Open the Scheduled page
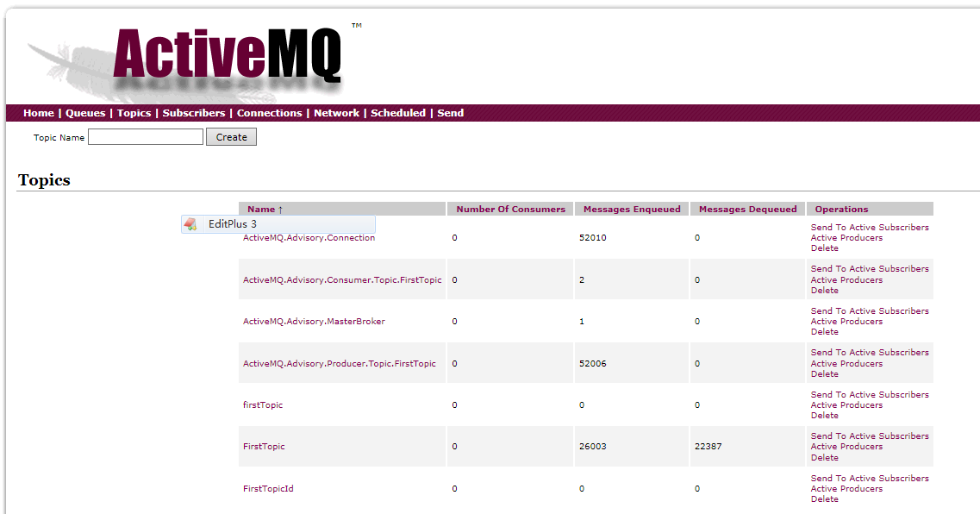The image size is (980, 514). 398,113
